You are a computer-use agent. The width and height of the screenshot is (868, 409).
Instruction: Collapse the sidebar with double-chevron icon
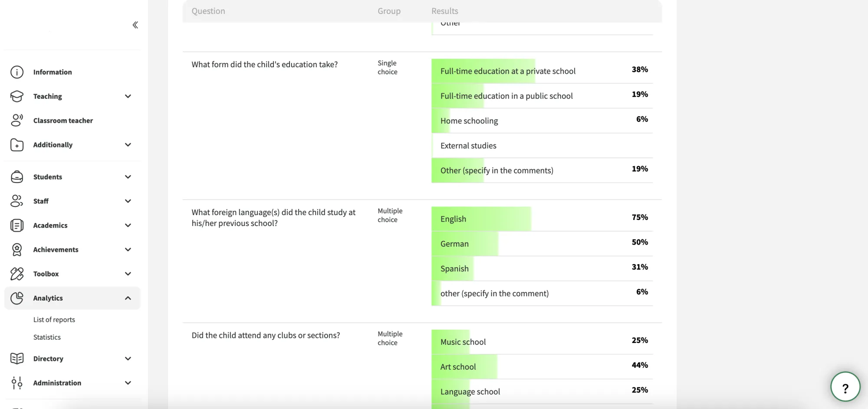(135, 25)
